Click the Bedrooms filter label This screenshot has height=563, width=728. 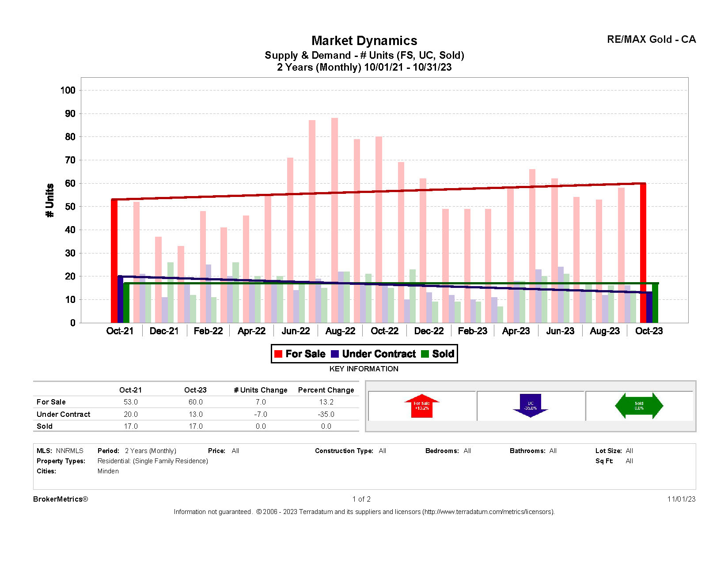(442, 451)
